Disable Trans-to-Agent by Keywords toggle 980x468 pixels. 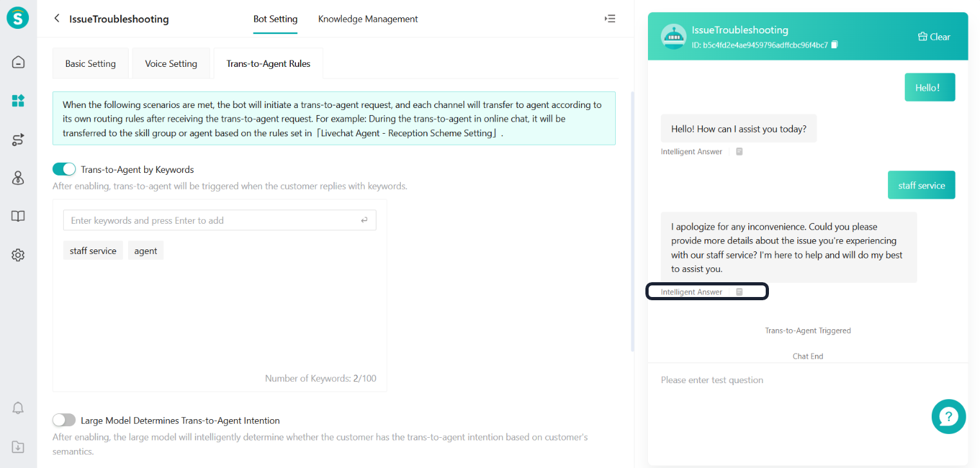click(64, 169)
